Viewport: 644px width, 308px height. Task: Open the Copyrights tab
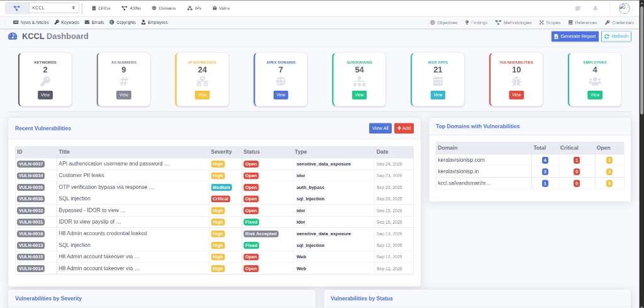coord(123,23)
